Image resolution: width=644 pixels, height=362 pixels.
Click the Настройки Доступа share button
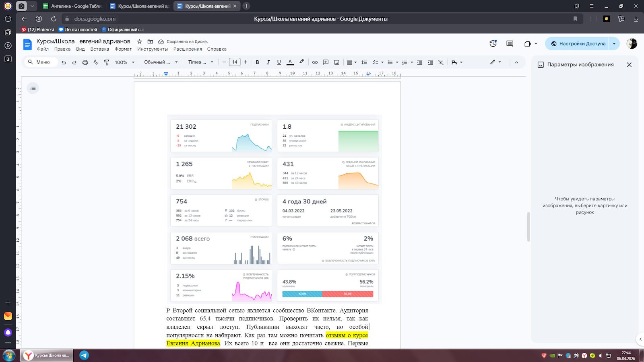tap(578, 44)
